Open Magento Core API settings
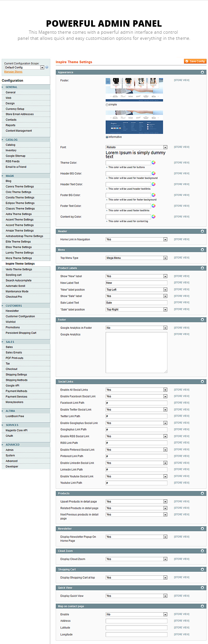 click(17, 430)
